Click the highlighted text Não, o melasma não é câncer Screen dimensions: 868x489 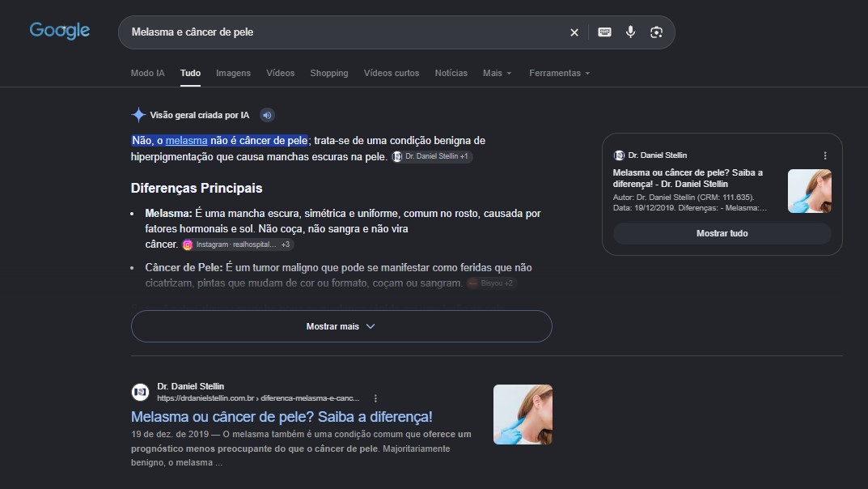click(x=219, y=141)
